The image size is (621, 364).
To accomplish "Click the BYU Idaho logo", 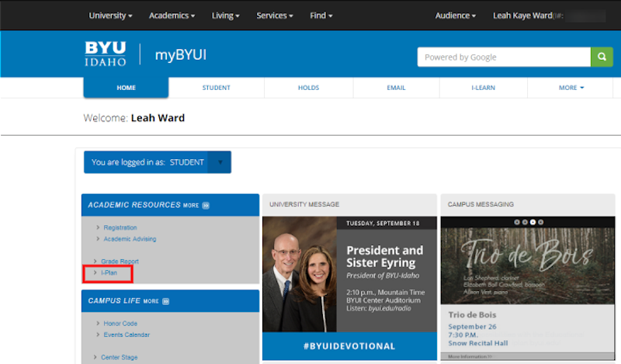I will [105, 54].
